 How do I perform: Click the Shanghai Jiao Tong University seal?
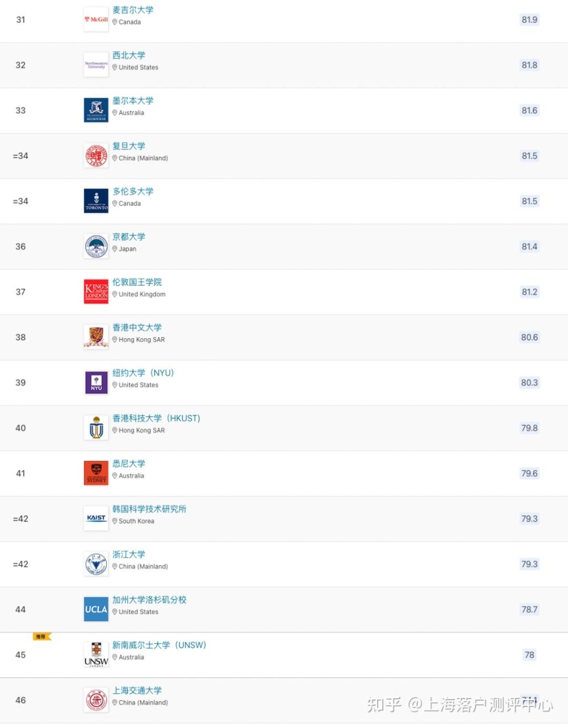point(96,700)
